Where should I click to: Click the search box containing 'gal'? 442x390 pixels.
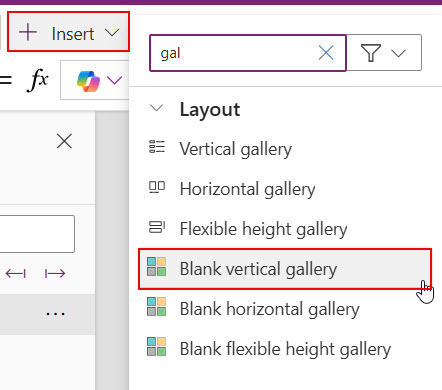coord(248,53)
